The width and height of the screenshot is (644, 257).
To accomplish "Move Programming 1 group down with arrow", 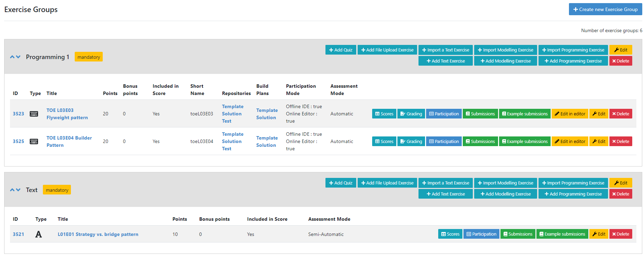I will coord(18,57).
